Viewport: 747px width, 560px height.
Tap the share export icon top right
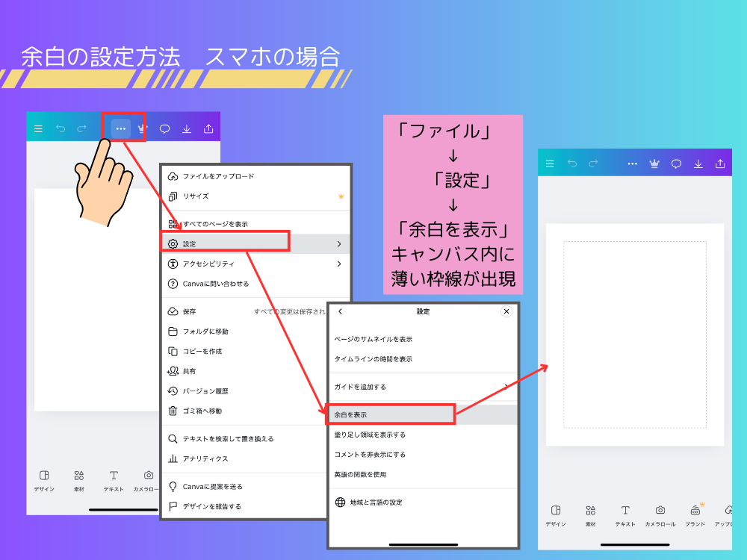coord(208,127)
